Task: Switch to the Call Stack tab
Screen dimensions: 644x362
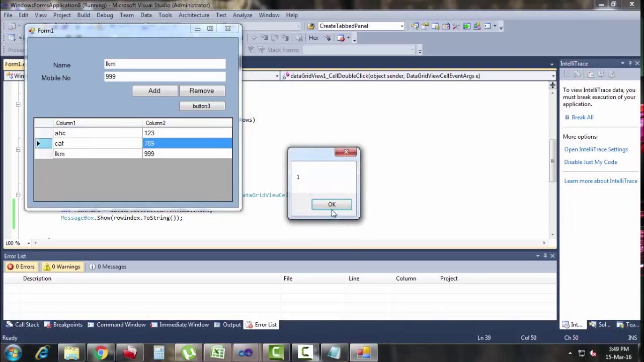Action: tap(22, 325)
